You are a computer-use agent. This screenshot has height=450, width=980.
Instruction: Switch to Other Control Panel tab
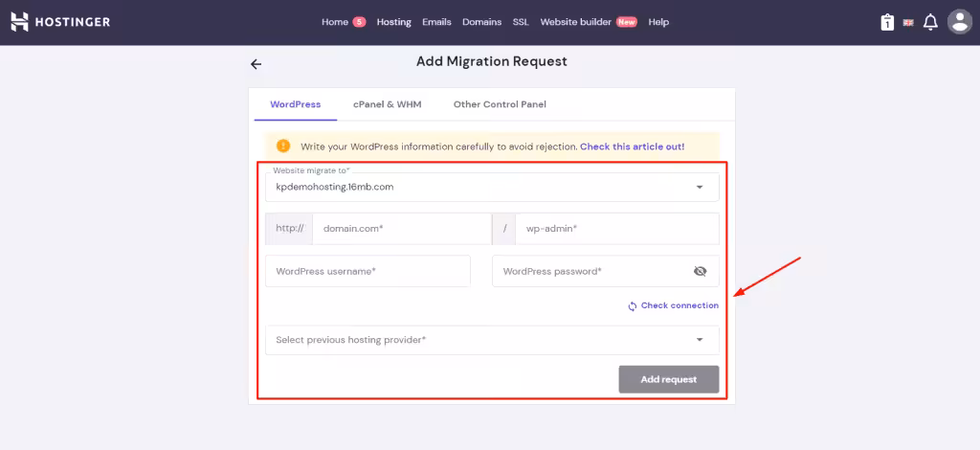pyautogui.click(x=500, y=104)
